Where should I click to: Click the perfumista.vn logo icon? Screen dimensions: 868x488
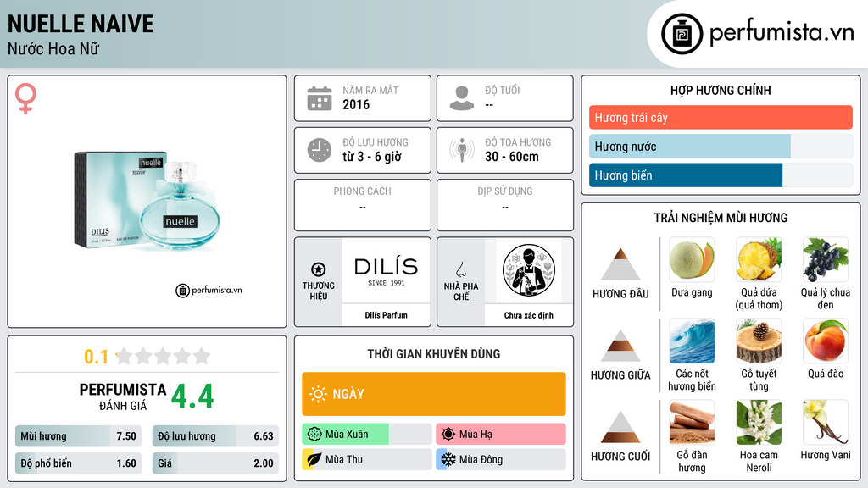coord(682,34)
